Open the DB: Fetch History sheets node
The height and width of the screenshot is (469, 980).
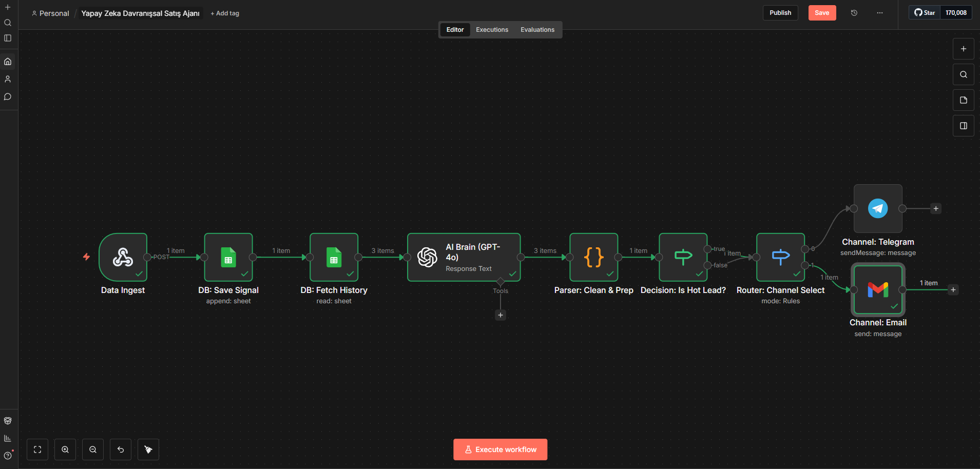pos(334,257)
